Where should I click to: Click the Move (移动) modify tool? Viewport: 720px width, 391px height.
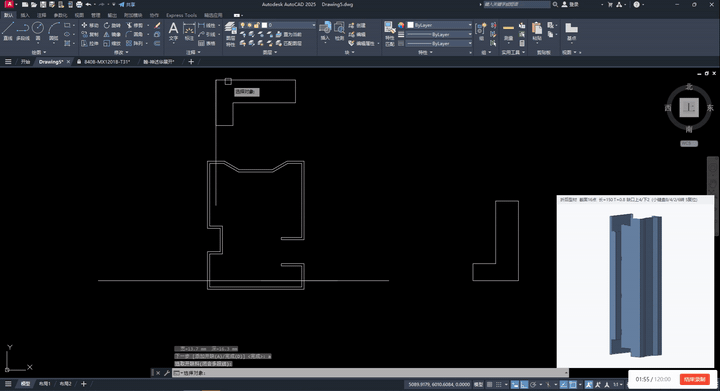pos(90,25)
